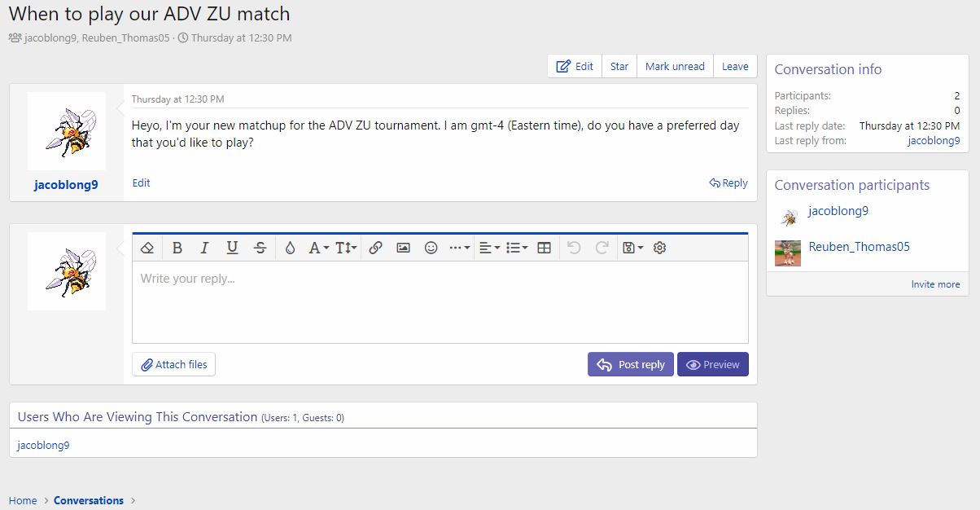Open the insert image tool
Image resolution: width=980 pixels, height=510 pixels.
pos(403,248)
